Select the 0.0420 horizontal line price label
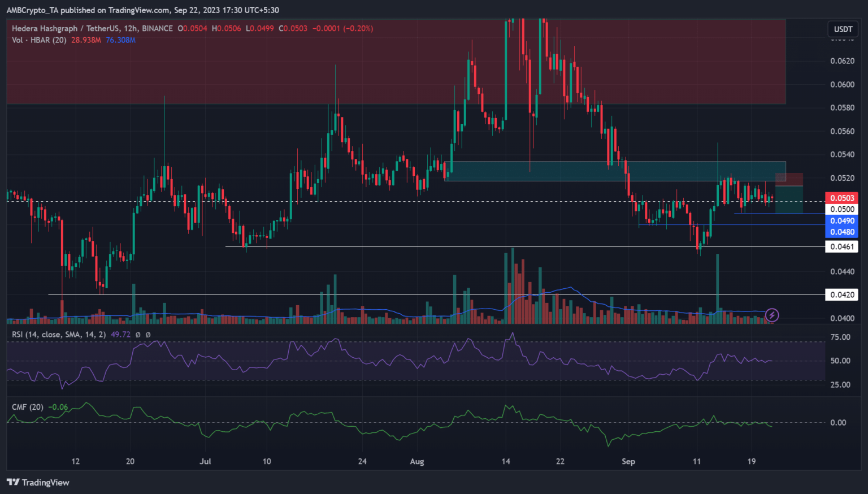The height and width of the screenshot is (494, 868). pyautogui.click(x=841, y=294)
